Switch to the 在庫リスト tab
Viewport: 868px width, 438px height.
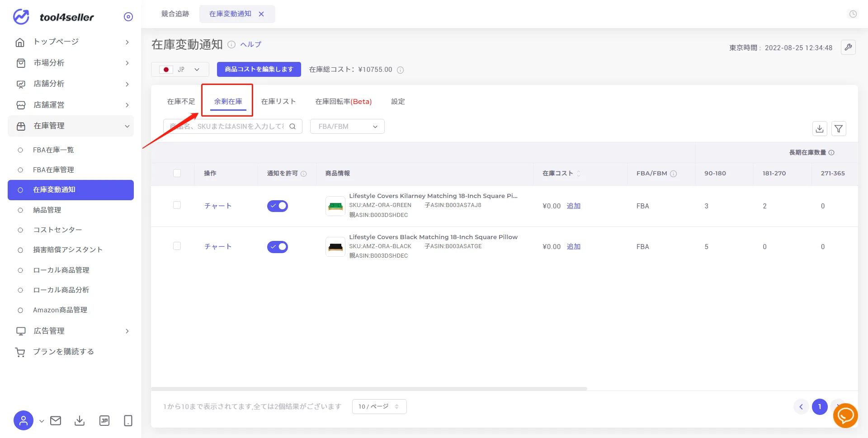[x=278, y=102]
